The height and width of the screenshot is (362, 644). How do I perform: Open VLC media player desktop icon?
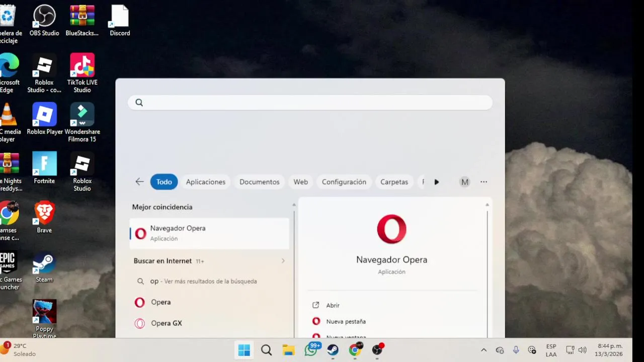pyautogui.click(x=8, y=123)
